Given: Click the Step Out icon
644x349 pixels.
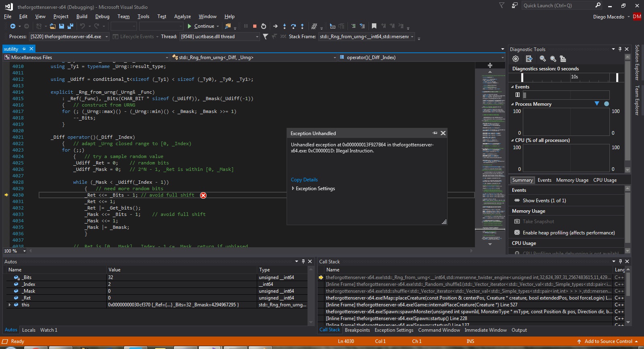Looking at the screenshot, I should 302,26.
